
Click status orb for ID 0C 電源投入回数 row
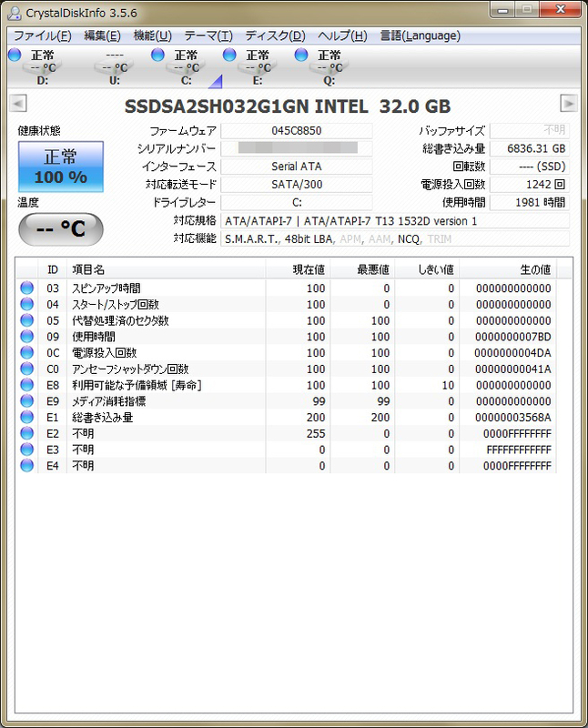point(27,352)
